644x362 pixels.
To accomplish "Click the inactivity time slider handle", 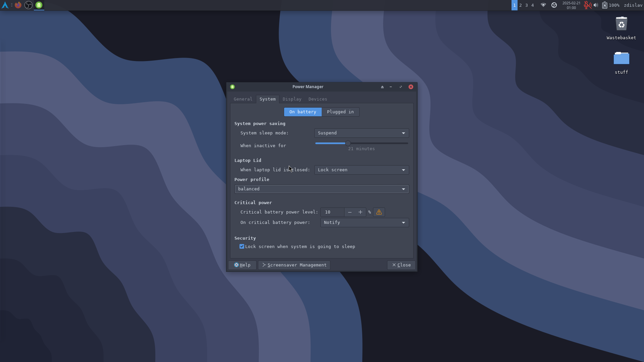I will 348,143.
